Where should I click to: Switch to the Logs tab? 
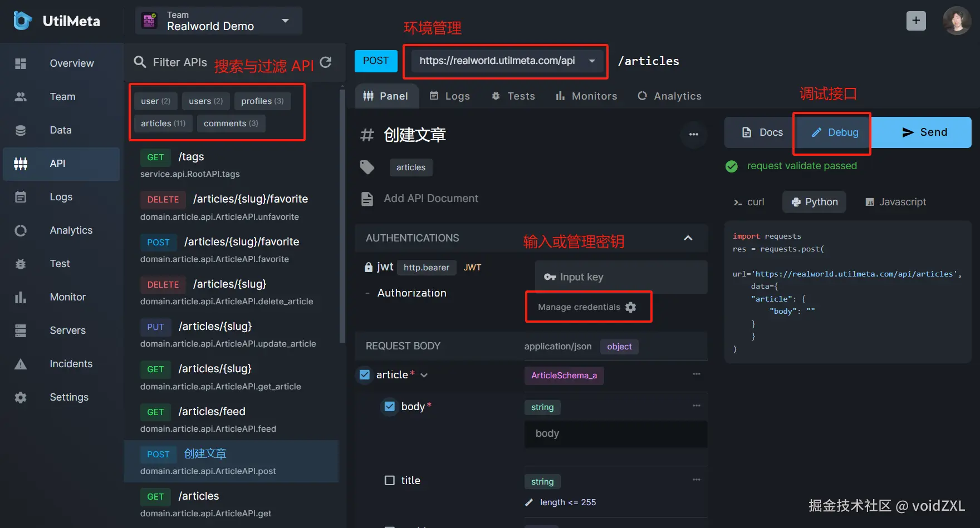pyautogui.click(x=450, y=96)
